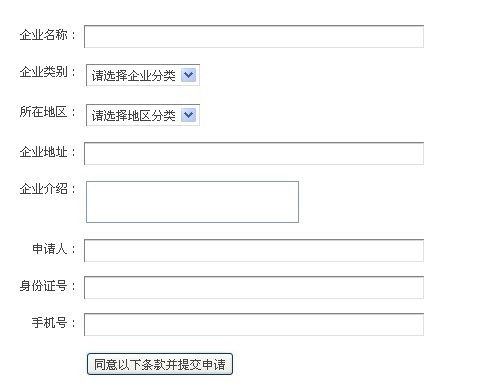
Task: Open the 请选择企业分类 combo box text
Action: 134,75
